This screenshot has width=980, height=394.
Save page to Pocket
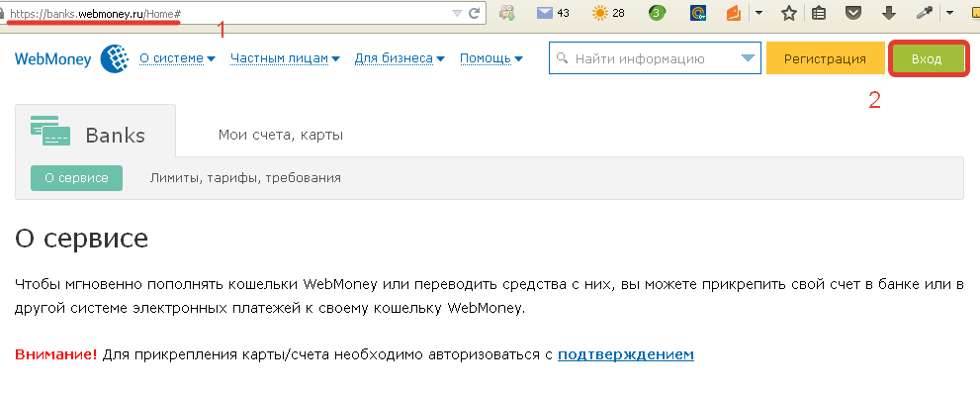pyautogui.click(x=853, y=13)
